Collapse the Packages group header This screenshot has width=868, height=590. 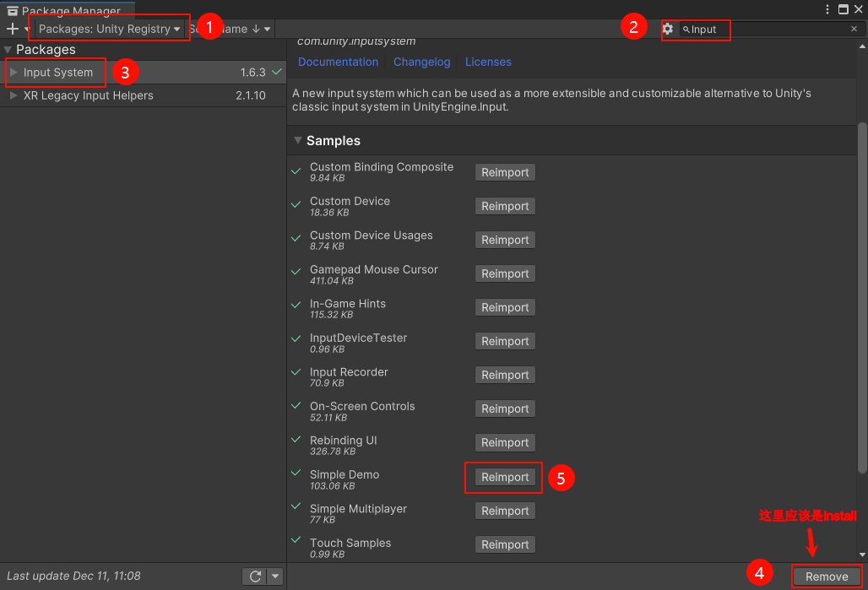pos(8,50)
